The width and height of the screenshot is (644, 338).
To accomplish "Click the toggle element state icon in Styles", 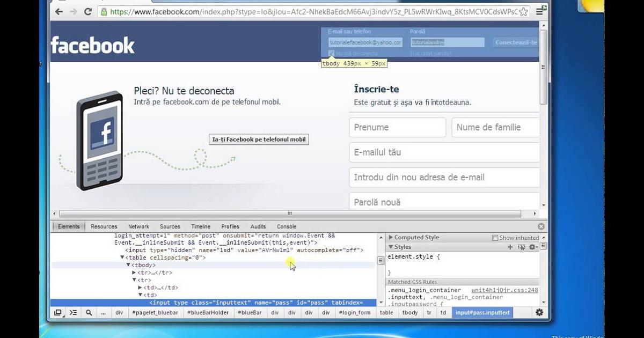I will (522, 247).
